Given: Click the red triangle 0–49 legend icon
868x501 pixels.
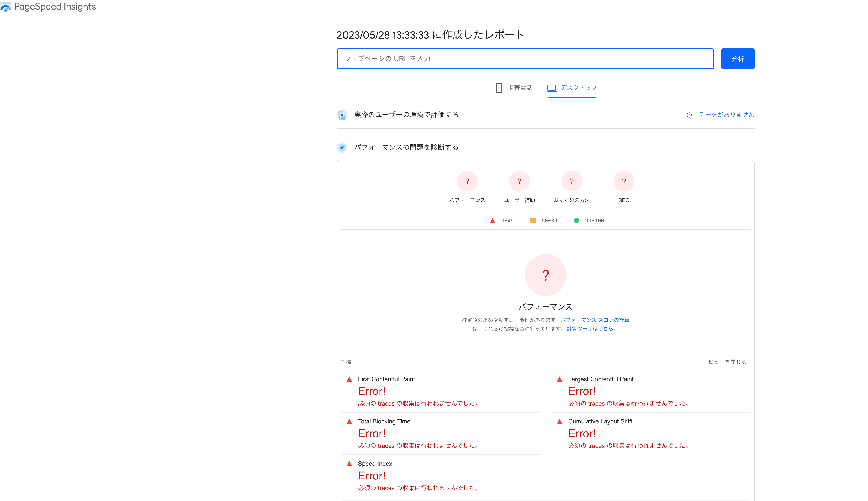Looking at the screenshot, I should [493, 221].
